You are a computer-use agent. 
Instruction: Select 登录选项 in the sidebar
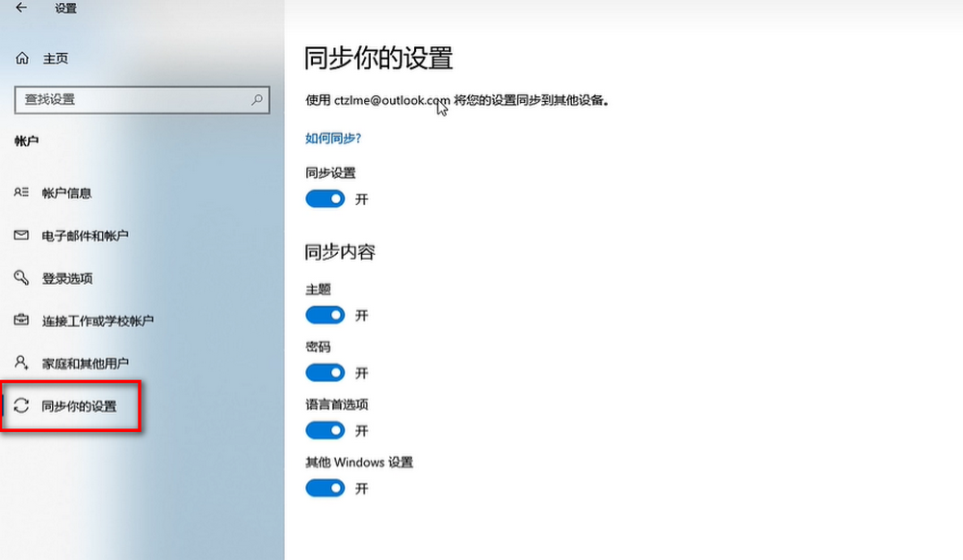(67, 278)
